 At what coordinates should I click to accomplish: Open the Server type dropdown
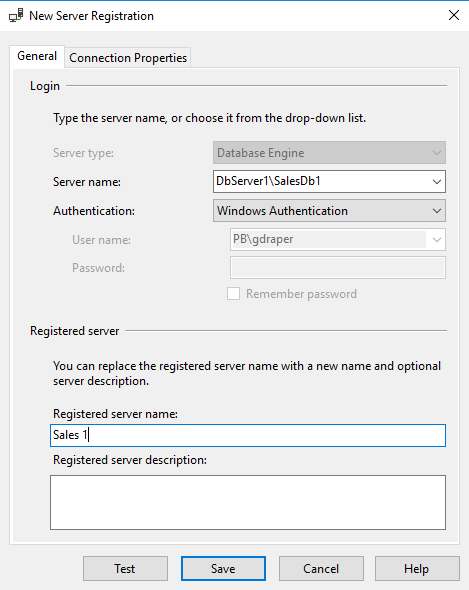(329, 153)
